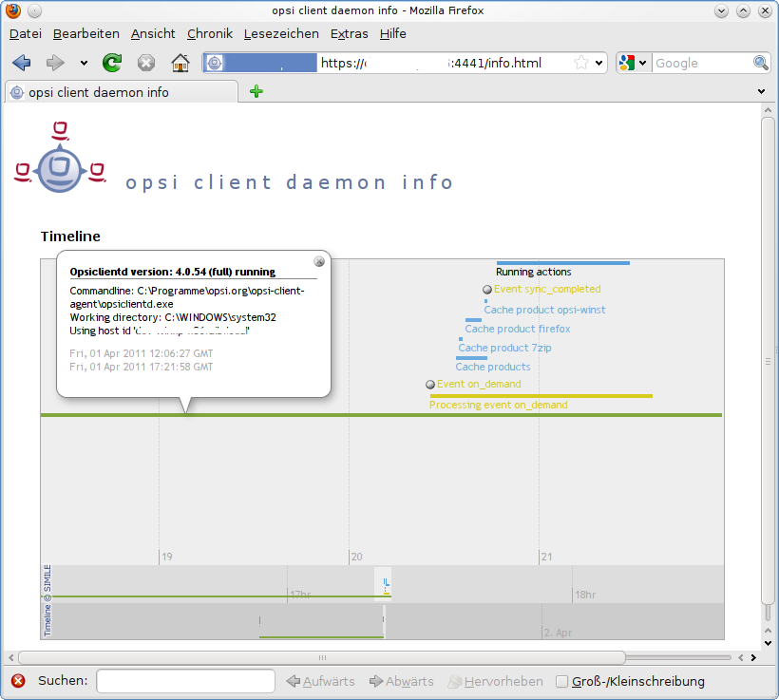Screen dimensions: 779x700
Task: Click the address bar URL text
Action: 430,63
